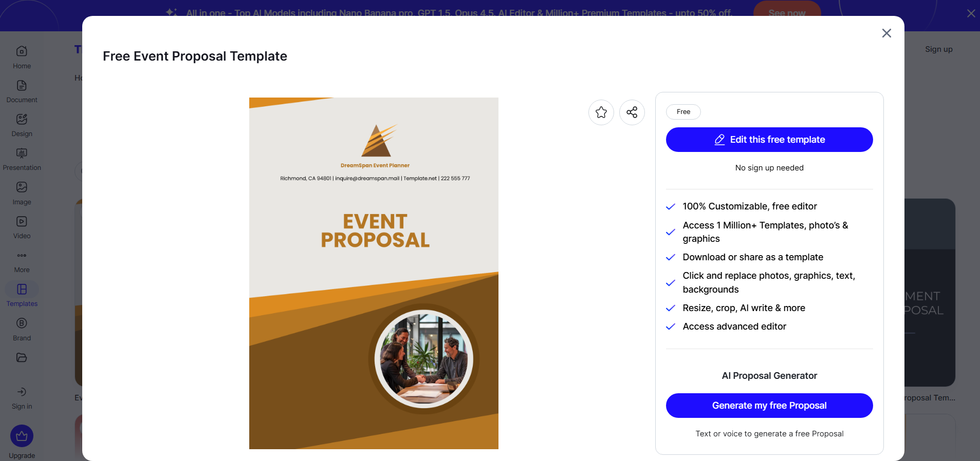Click the "No sign up needed" text
The image size is (980, 461).
pyautogui.click(x=769, y=168)
